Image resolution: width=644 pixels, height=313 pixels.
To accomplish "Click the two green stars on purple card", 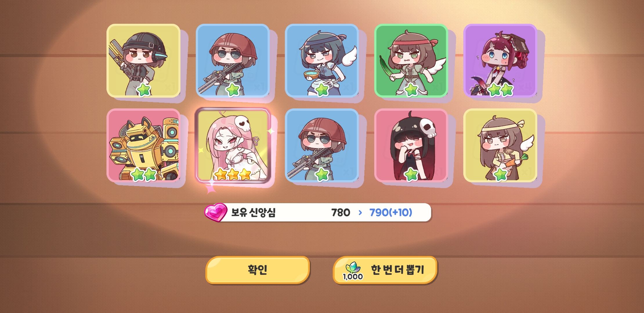I will pyautogui.click(x=500, y=90).
